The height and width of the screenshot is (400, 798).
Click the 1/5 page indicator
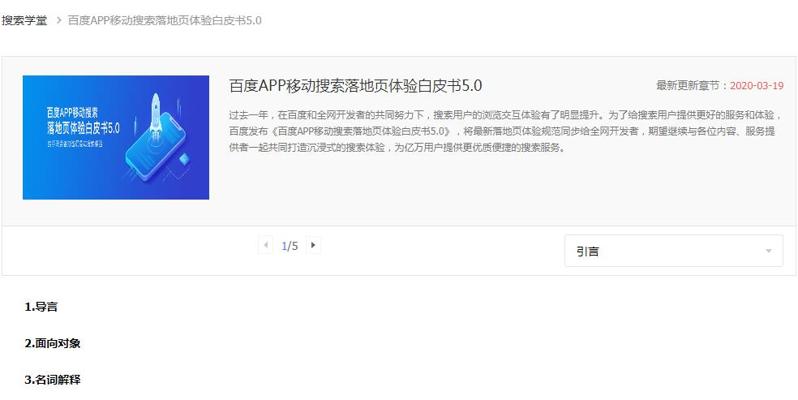point(290,246)
